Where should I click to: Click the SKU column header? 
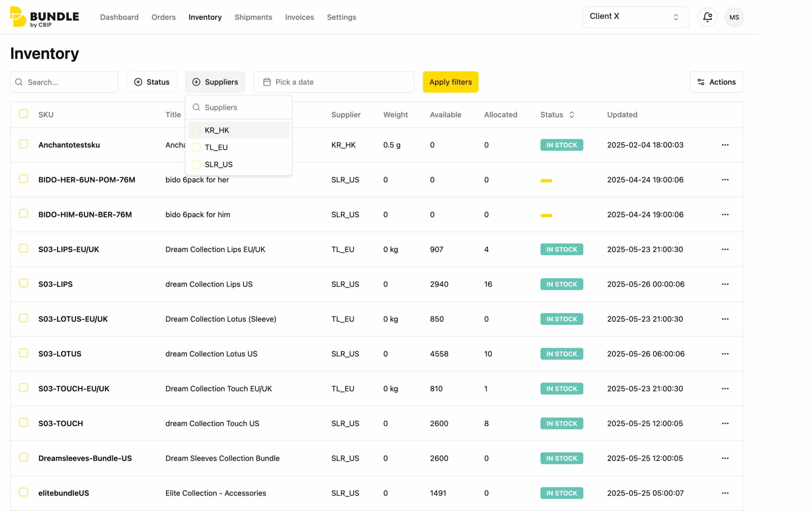click(46, 114)
